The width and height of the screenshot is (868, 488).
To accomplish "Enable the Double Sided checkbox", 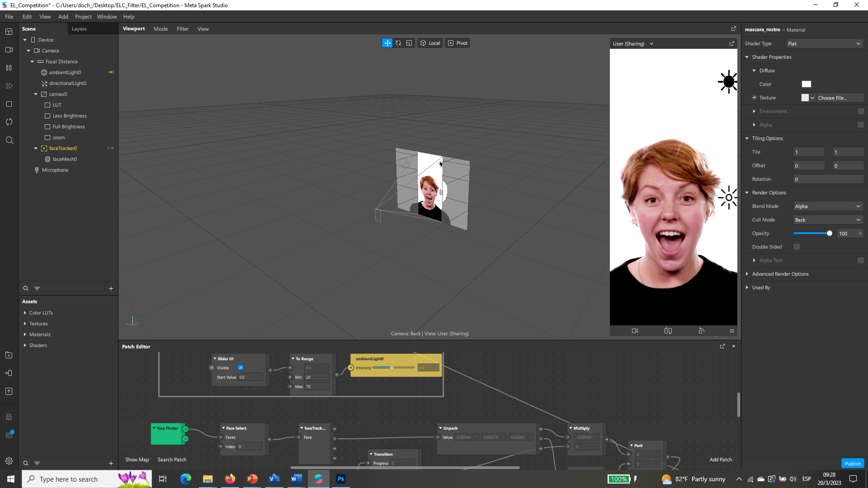I will point(797,247).
